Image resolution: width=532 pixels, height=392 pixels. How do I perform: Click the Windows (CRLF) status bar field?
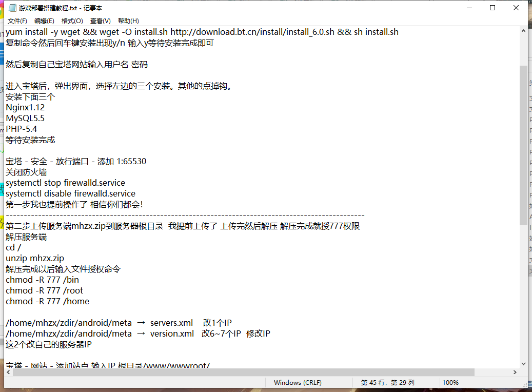(x=297, y=383)
